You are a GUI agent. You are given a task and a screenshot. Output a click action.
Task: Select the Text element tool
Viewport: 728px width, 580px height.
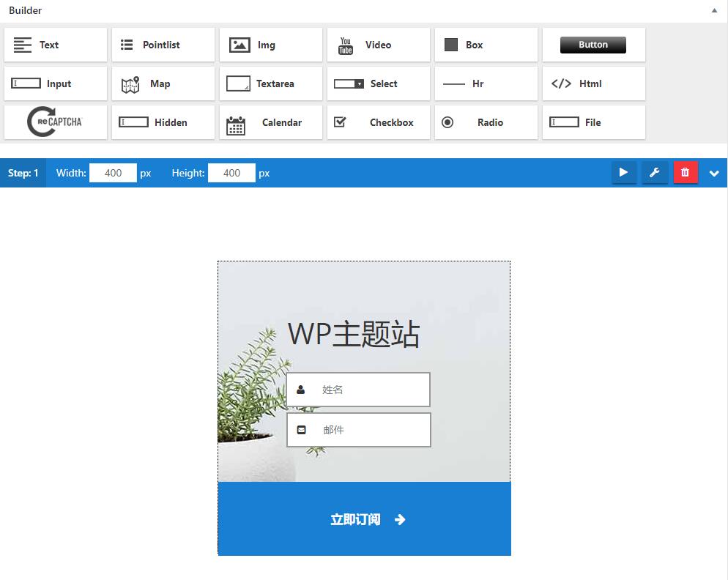[x=55, y=44]
